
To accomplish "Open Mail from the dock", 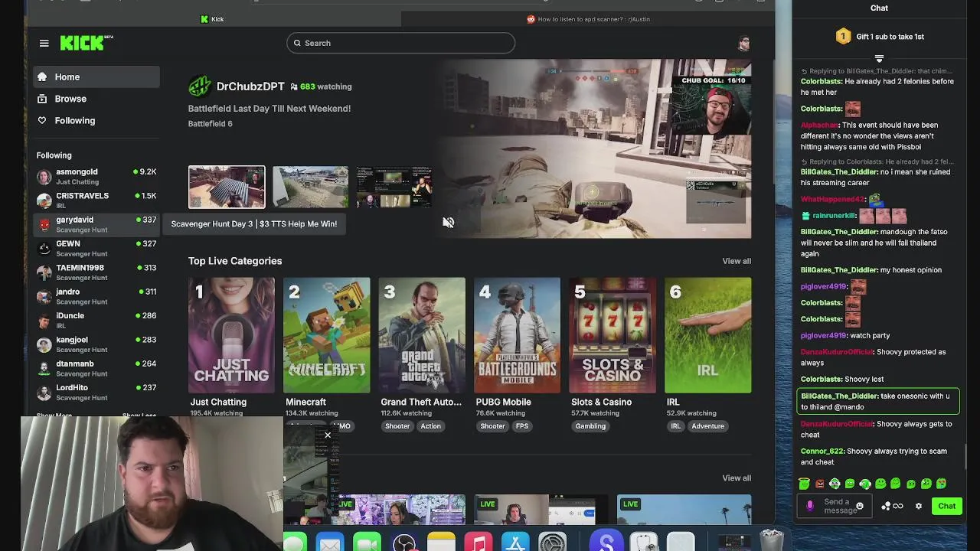I will (330, 541).
